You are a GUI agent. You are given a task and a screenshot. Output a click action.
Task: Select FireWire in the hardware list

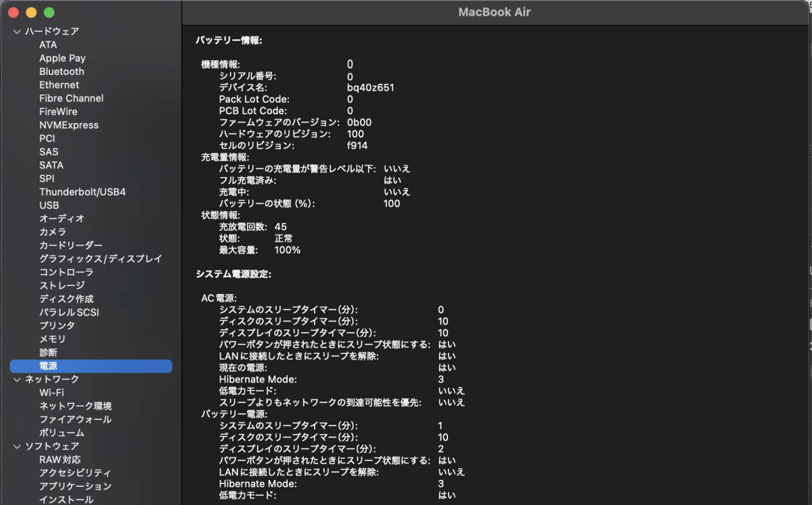[x=58, y=112]
